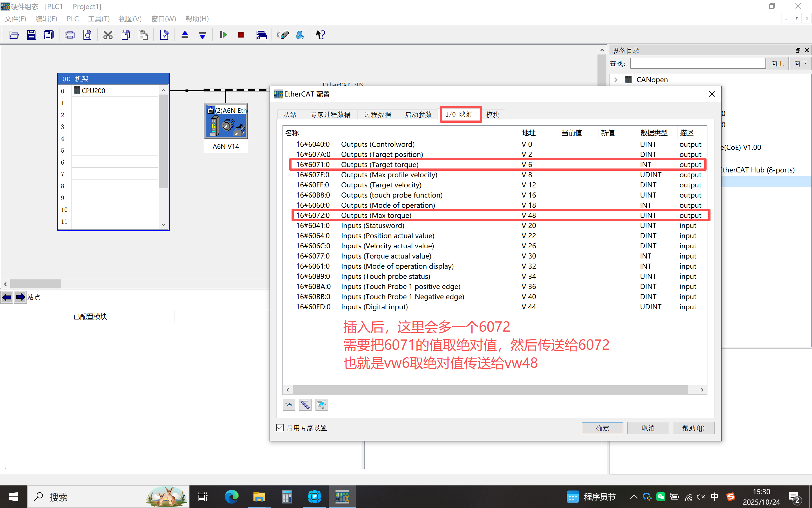Click the rack list scroll-down arrow
The width and height of the screenshot is (812, 508).
pyautogui.click(x=163, y=225)
